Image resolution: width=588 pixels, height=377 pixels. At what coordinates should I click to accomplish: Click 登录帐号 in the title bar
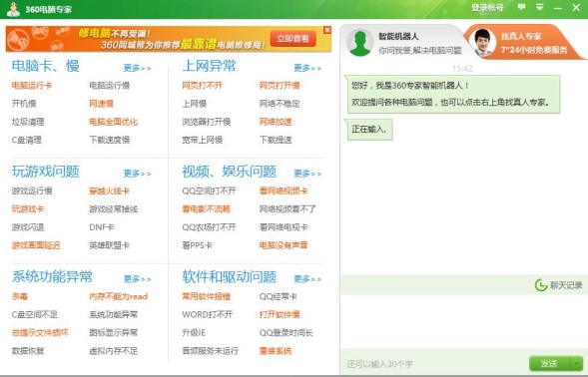(x=487, y=8)
